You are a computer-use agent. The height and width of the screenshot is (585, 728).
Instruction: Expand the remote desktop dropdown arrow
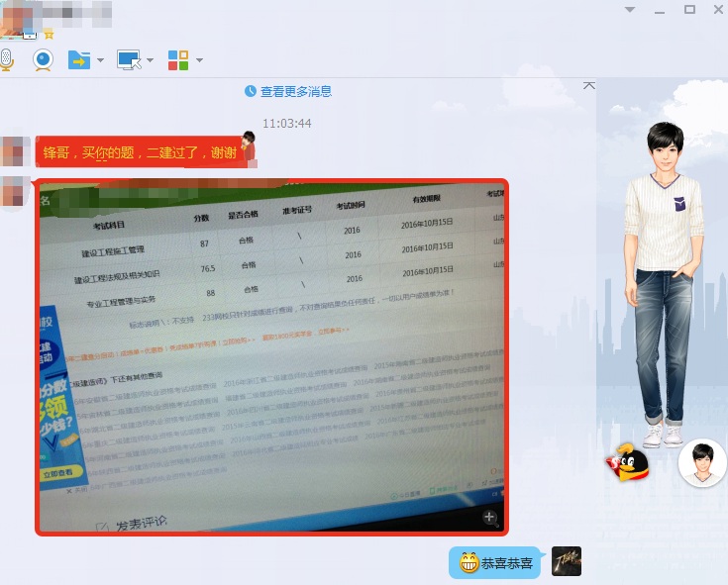tap(150, 60)
